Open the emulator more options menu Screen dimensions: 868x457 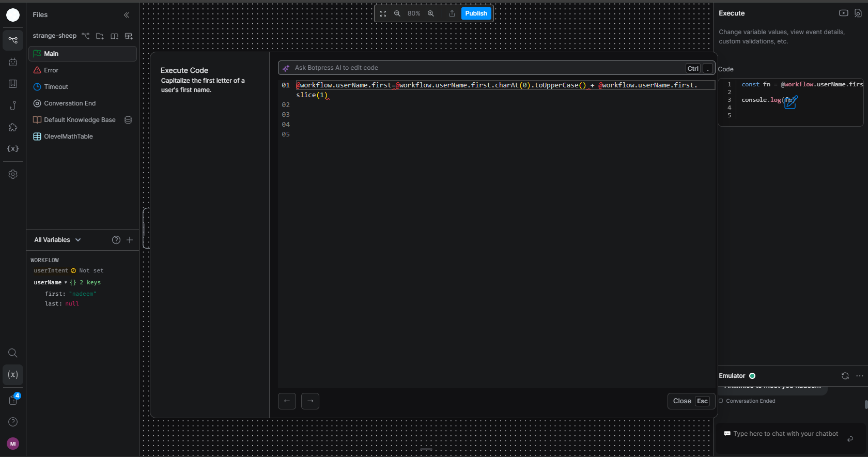pos(860,376)
